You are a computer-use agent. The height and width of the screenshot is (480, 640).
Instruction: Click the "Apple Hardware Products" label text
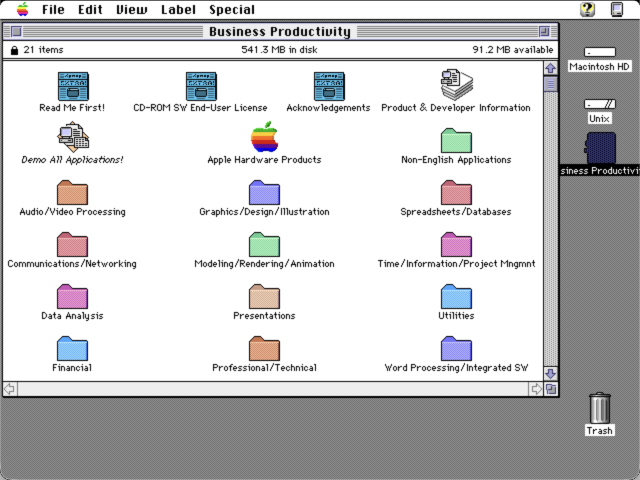click(264, 160)
